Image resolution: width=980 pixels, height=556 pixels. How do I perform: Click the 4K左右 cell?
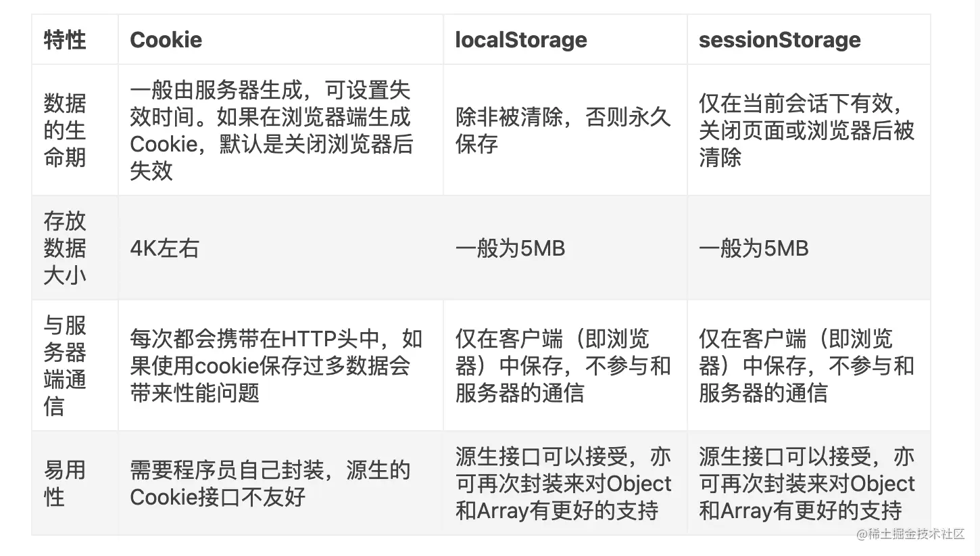tap(280, 248)
